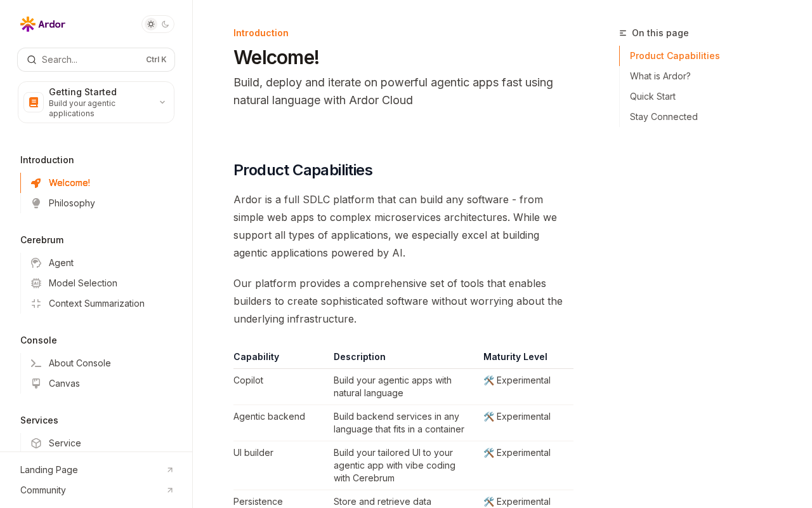Open the Search field
The image size is (812, 508).
tap(96, 60)
